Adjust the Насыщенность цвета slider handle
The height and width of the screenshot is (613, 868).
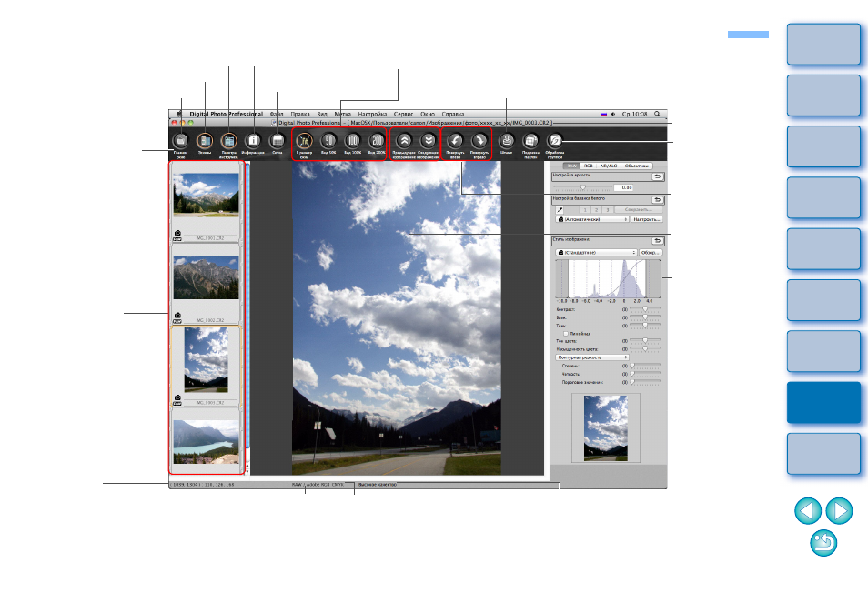[x=645, y=348]
